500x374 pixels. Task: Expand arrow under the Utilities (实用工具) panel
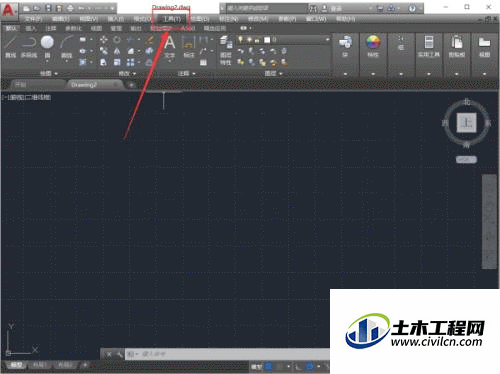click(429, 74)
